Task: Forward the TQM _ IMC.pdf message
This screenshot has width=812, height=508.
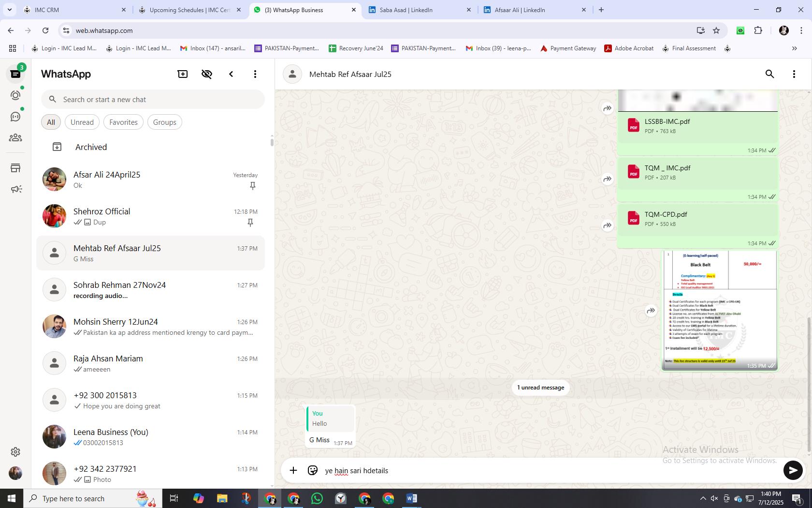Action: click(x=608, y=179)
